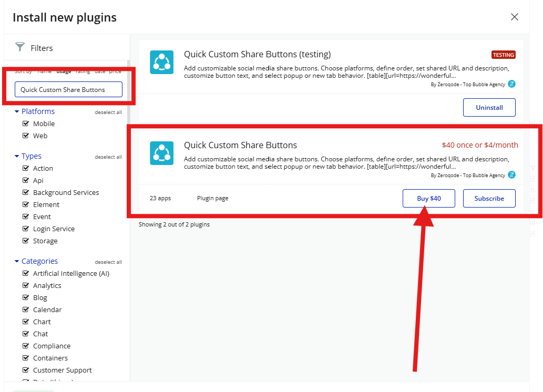Close the Install new plugins dialog
This screenshot has height=392, width=543.
[514, 17]
